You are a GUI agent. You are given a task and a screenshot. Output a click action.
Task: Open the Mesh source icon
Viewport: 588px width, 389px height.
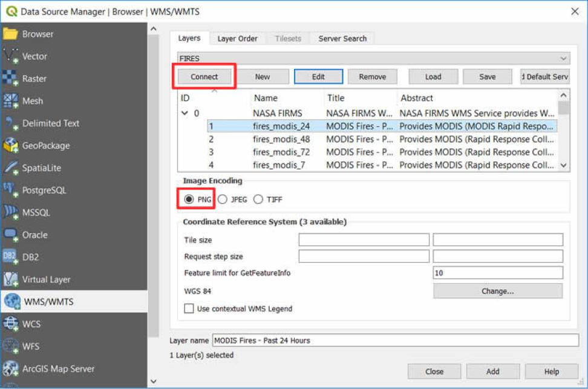point(10,101)
